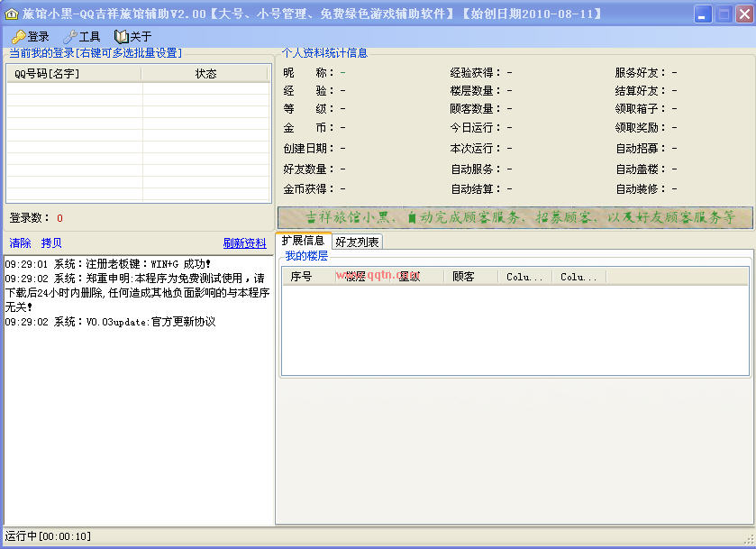Click the 今日运行 label
The height and width of the screenshot is (549, 756).
(475, 127)
